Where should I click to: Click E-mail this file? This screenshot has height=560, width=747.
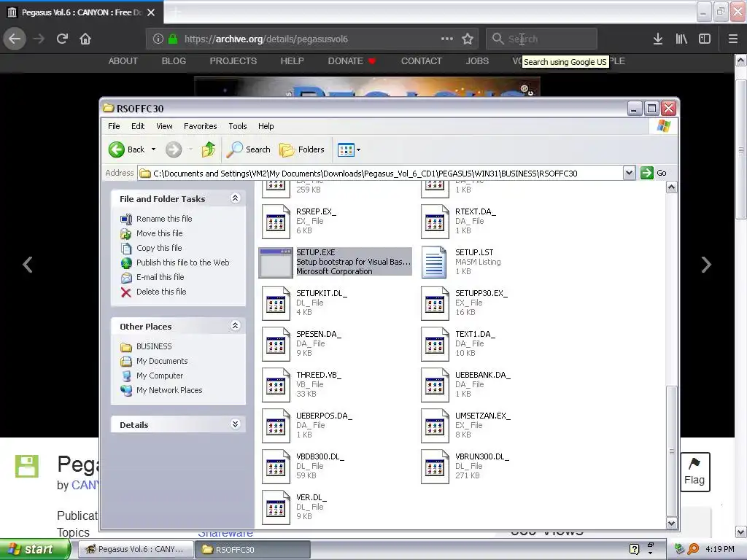(160, 277)
